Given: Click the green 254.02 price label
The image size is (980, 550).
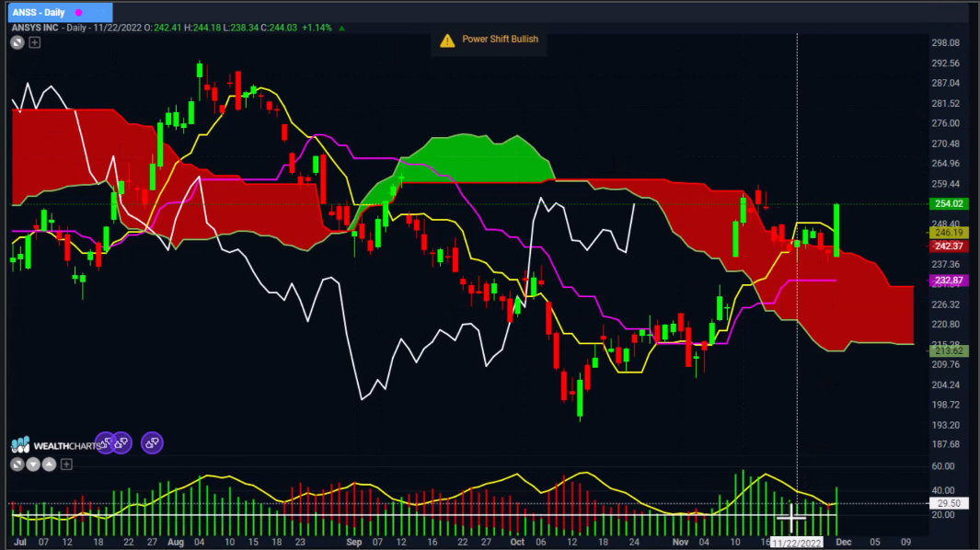Looking at the screenshot, I should coord(949,204).
